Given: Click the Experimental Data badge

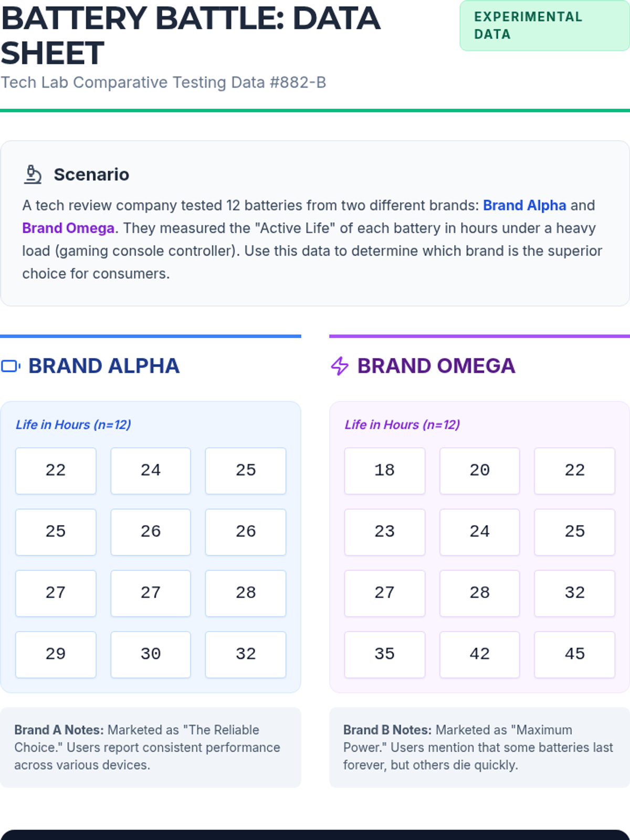Looking at the screenshot, I should (x=544, y=26).
